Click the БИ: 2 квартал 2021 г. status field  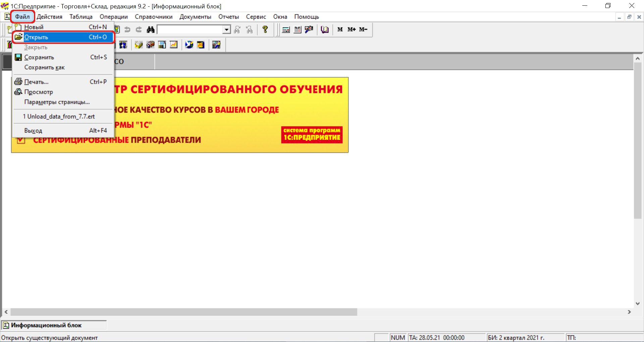525,338
